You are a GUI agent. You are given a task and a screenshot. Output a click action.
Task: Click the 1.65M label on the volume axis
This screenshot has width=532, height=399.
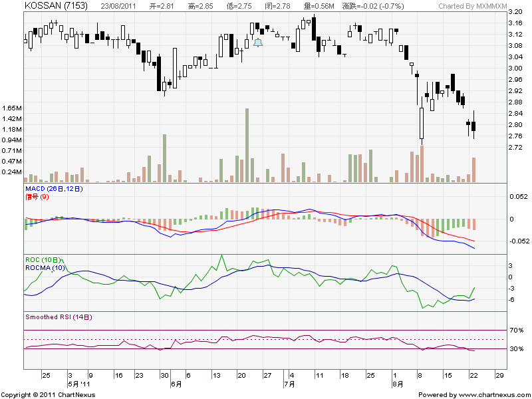click(x=13, y=108)
